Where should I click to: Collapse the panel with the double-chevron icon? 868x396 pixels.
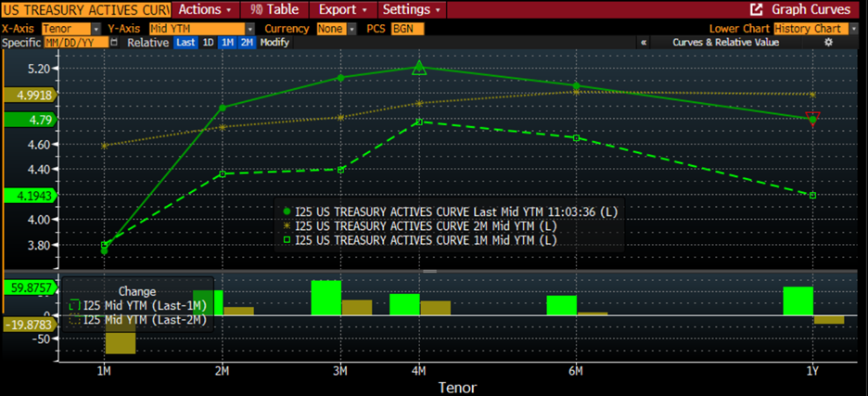tap(644, 43)
